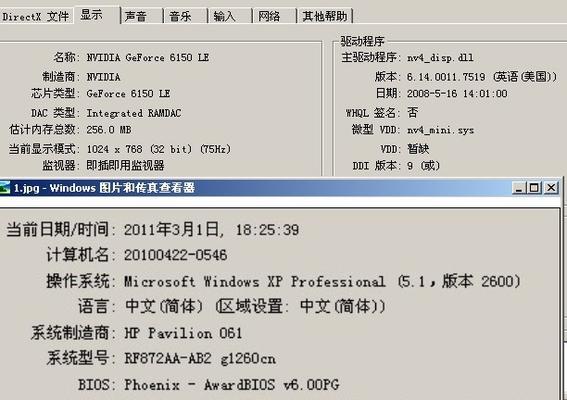Viewport: 567px width, 400px height.
Task: Click the 1.jpg viewer title bar text
Action: pos(105,188)
